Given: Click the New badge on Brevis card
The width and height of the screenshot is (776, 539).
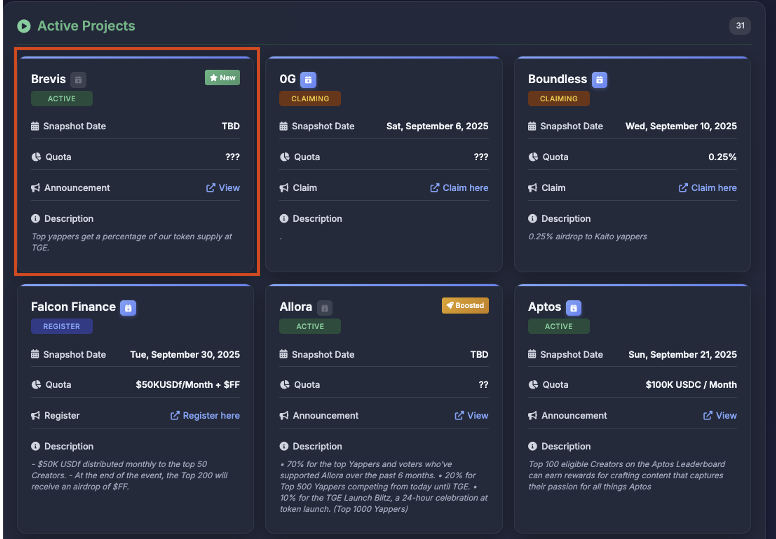Looking at the screenshot, I should tap(223, 78).
